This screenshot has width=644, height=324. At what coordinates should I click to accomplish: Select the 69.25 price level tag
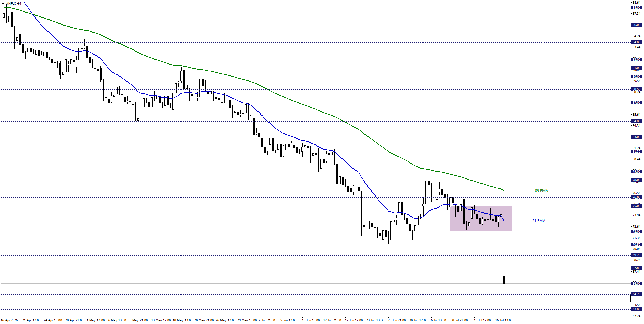636,255
